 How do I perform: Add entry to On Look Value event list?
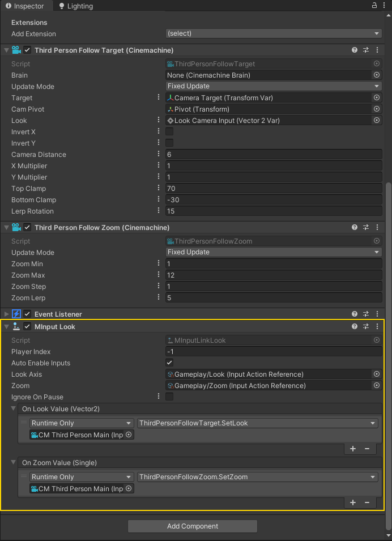tap(353, 449)
